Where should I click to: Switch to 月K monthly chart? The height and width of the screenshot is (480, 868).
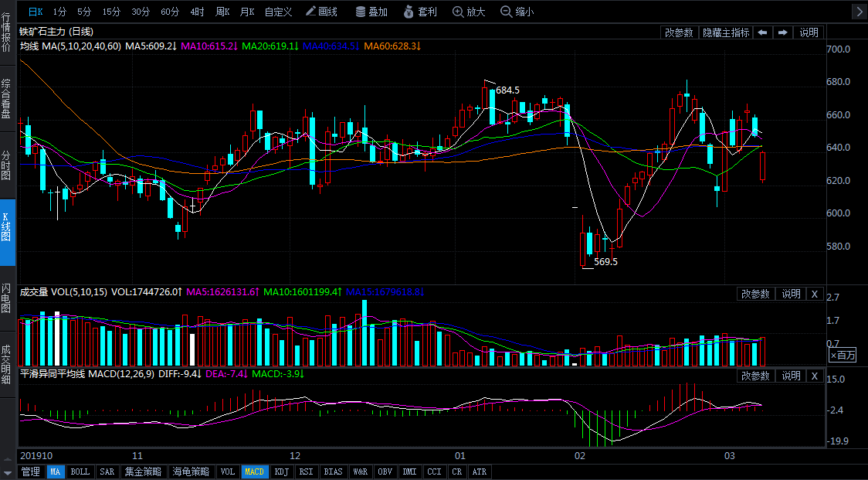[247, 12]
